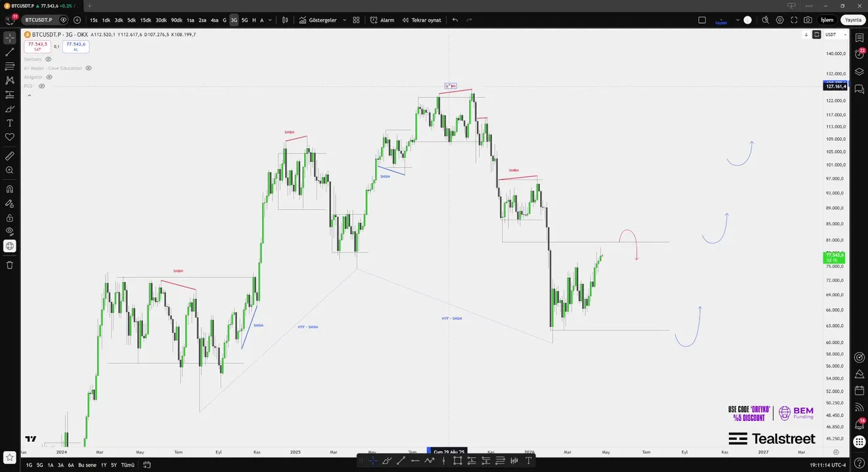868x472 pixels.
Task: Toggle auto-fit price scale icon near USDT
Action: tap(816, 34)
